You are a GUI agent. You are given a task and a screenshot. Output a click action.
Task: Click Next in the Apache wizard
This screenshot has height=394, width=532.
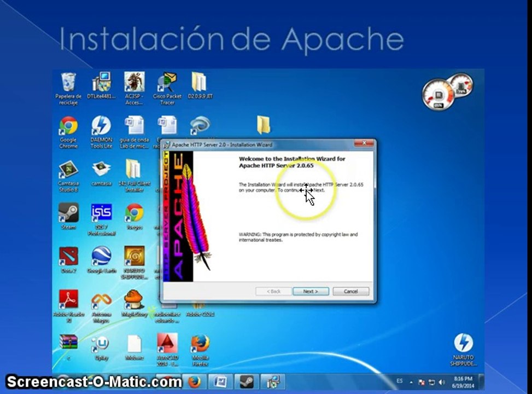311,292
